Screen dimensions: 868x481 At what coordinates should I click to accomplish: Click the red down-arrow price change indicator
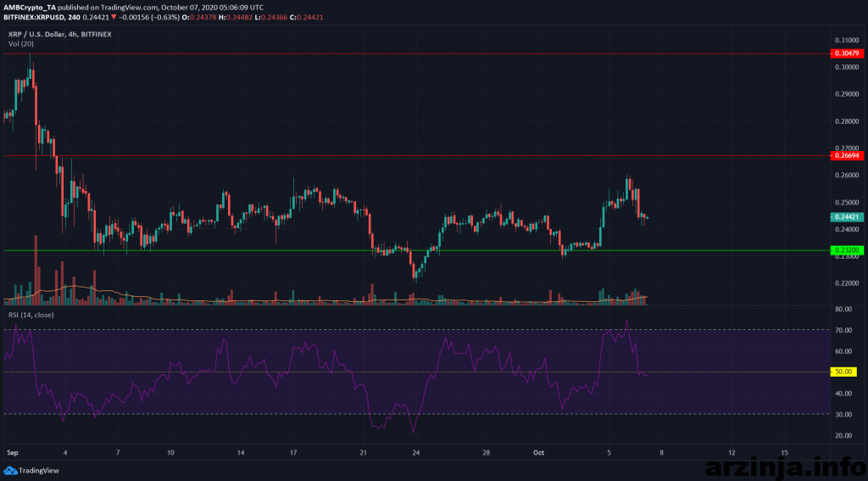(104, 17)
